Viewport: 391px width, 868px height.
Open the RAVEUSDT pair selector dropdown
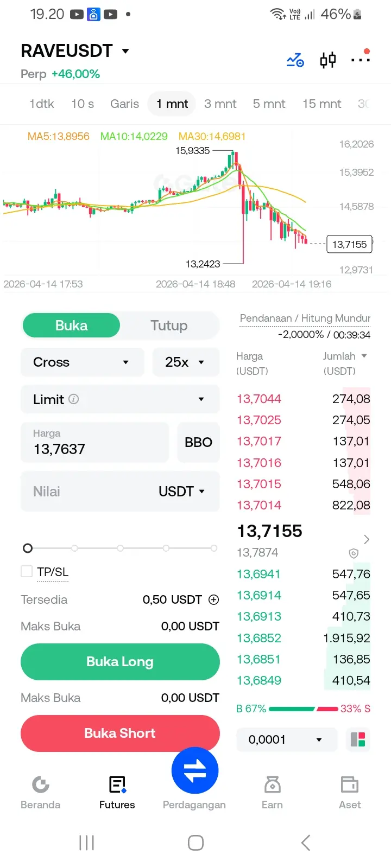(75, 51)
